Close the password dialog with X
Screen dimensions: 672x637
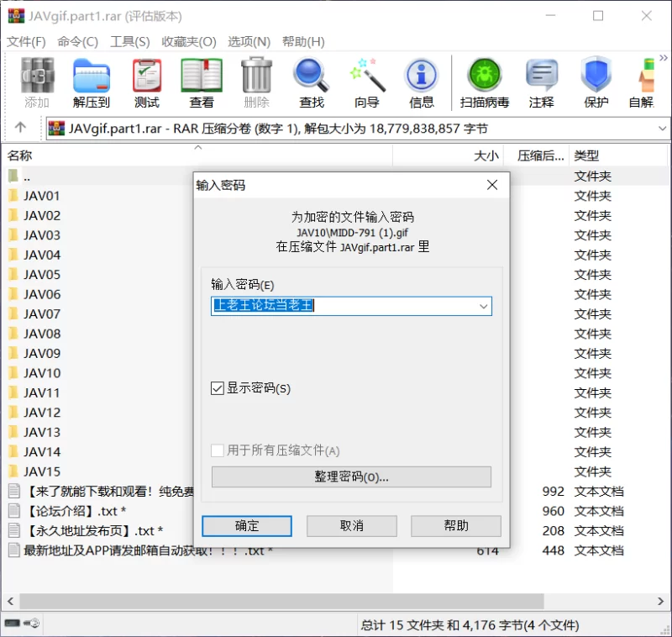pyautogui.click(x=492, y=185)
